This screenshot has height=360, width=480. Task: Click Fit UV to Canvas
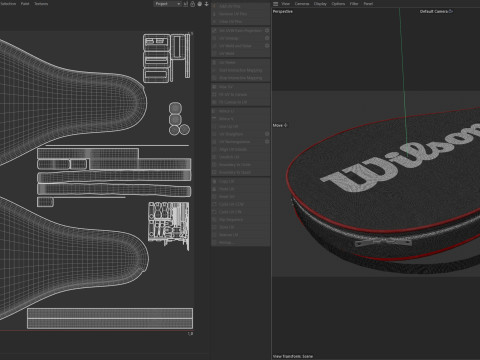coord(240,95)
